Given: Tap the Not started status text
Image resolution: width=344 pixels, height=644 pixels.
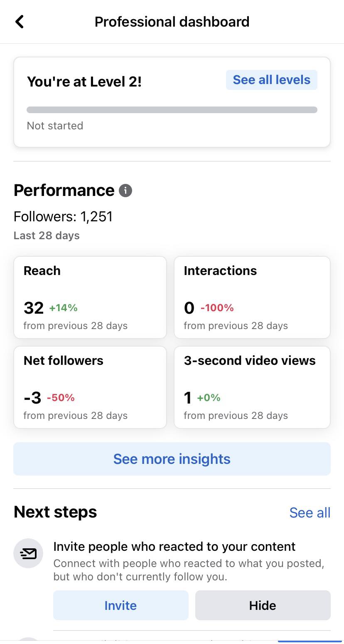Looking at the screenshot, I should click(55, 126).
